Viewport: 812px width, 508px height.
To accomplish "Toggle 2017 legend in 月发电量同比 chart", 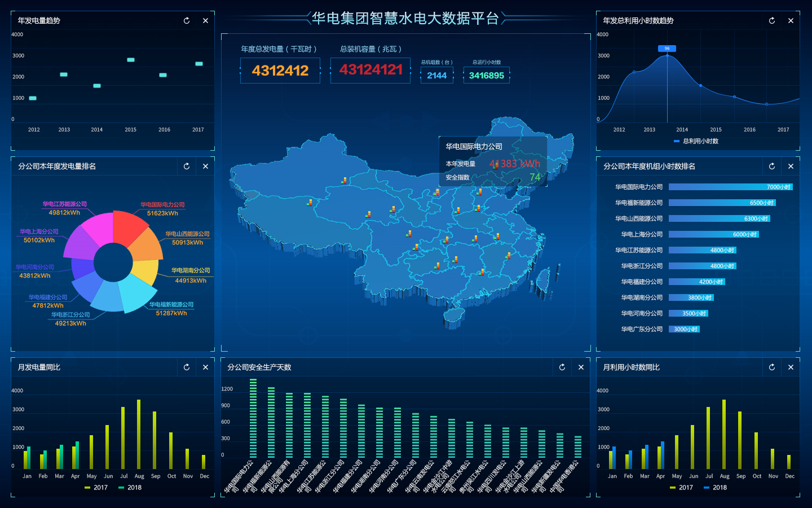I will (x=96, y=488).
